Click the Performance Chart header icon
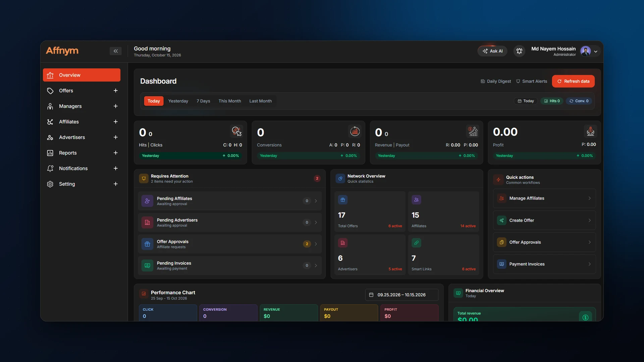This screenshot has height=362, width=644. [144, 294]
